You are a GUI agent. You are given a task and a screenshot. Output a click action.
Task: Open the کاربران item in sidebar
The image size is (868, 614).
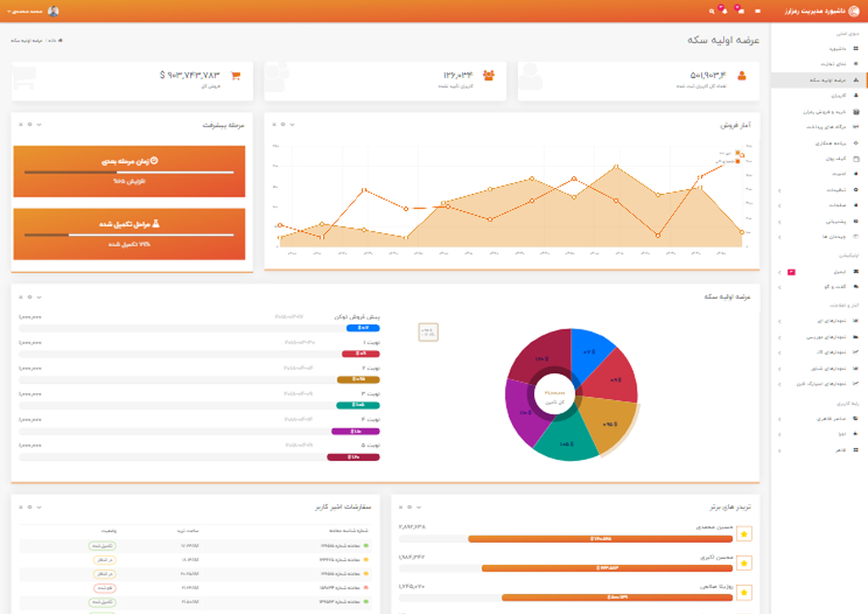pyautogui.click(x=818, y=95)
